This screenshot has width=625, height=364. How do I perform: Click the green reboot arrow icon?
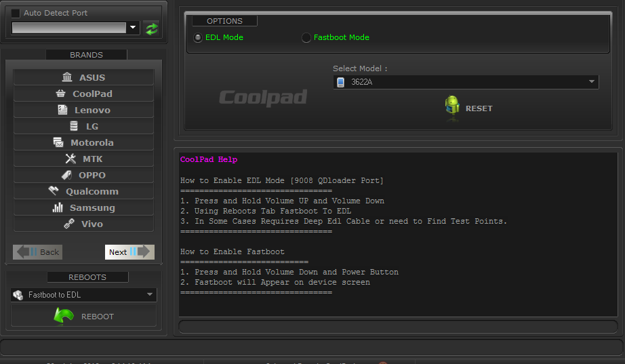coord(64,316)
